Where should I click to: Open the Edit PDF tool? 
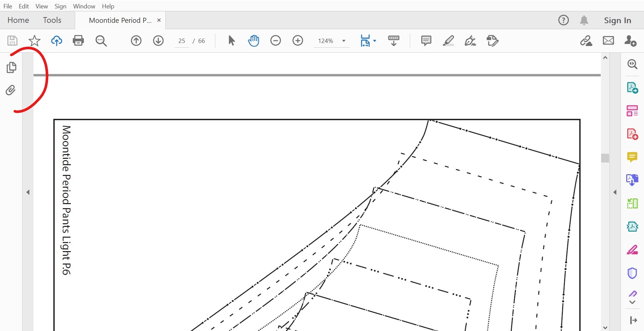[x=633, y=110]
